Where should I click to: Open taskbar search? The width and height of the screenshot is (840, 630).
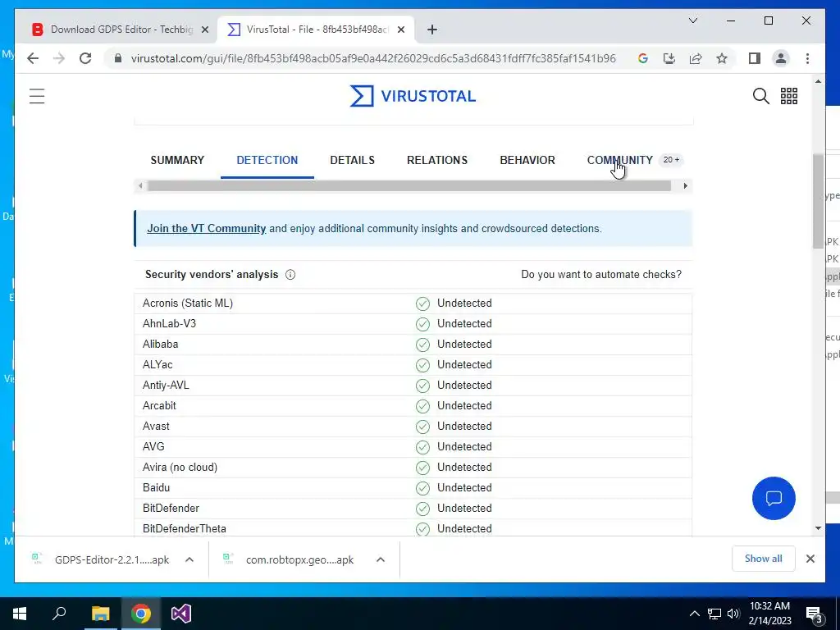tap(59, 614)
